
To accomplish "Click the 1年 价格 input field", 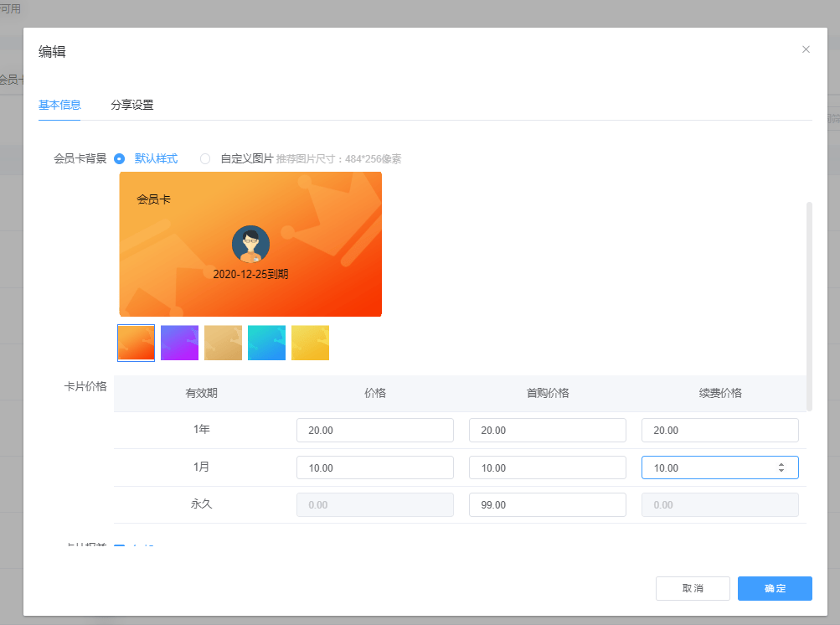I will tap(374, 430).
